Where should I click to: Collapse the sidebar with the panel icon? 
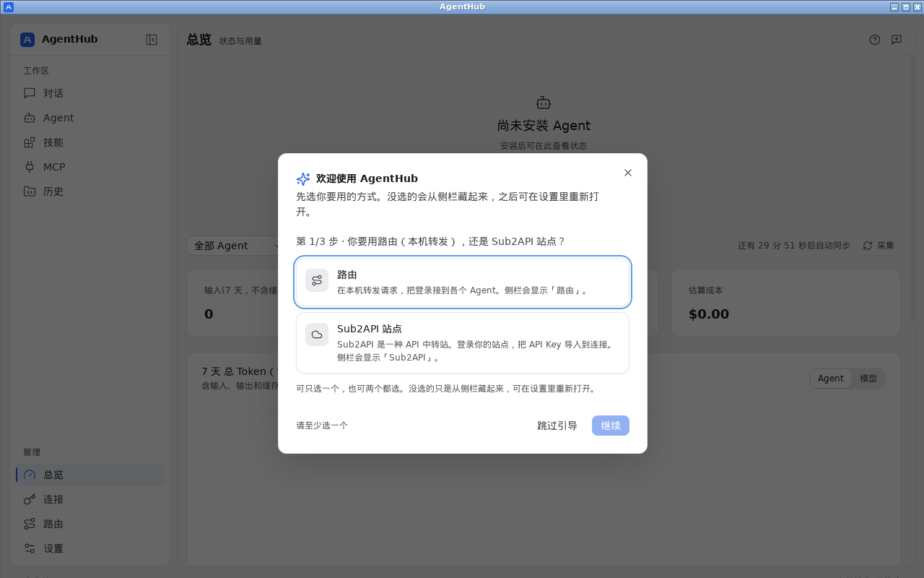tap(152, 40)
